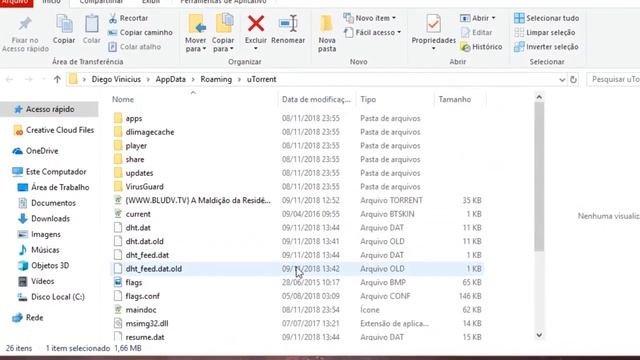Click Limpar seleção

point(544,32)
